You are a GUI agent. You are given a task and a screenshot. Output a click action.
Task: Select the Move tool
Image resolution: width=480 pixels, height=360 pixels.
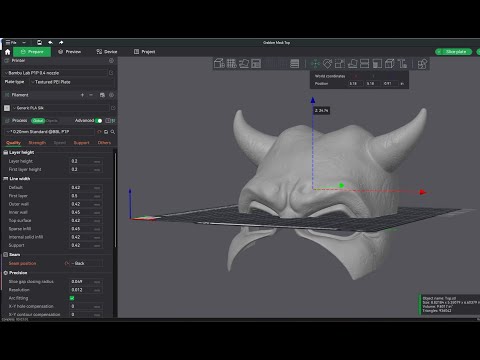tap(315, 64)
